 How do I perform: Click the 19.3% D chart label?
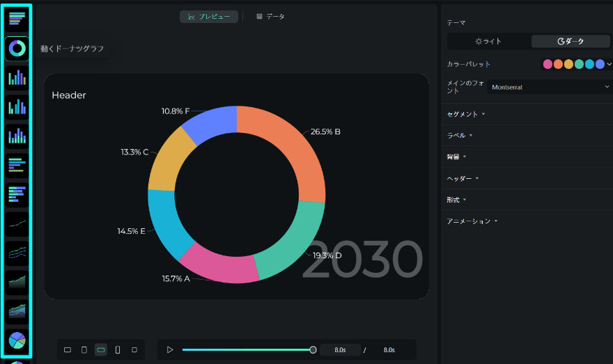(x=327, y=255)
